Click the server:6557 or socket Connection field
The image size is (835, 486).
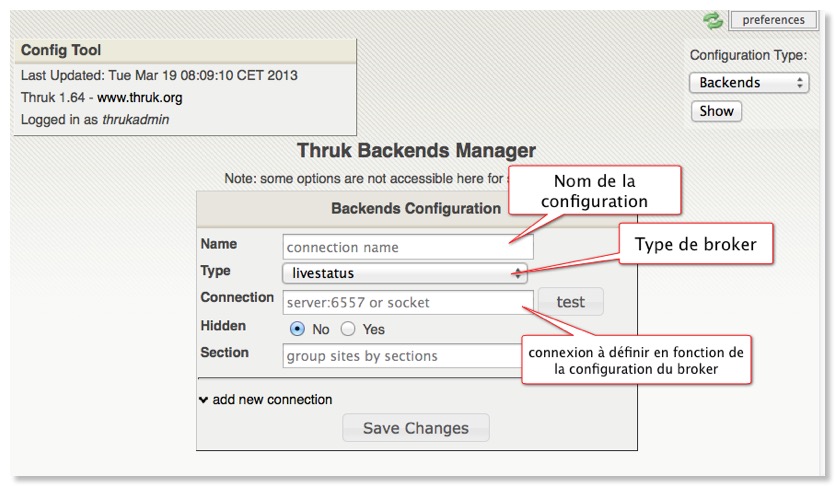tap(408, 302)
